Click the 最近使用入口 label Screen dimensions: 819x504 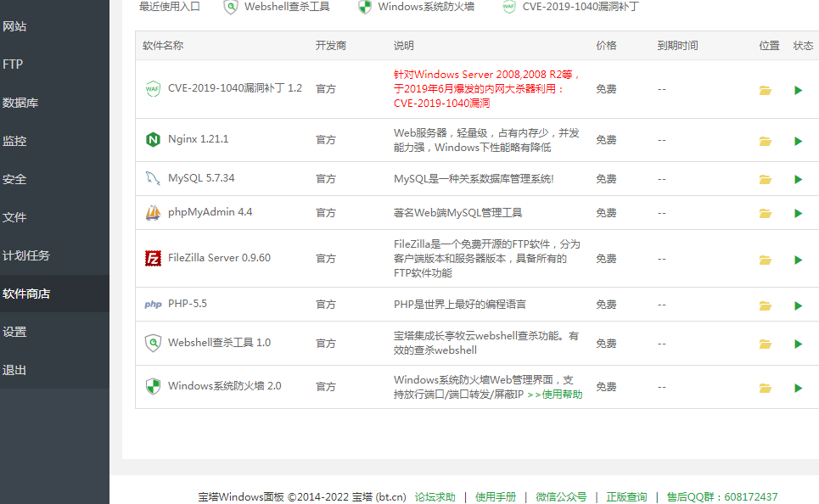click(x=169, y=7)
